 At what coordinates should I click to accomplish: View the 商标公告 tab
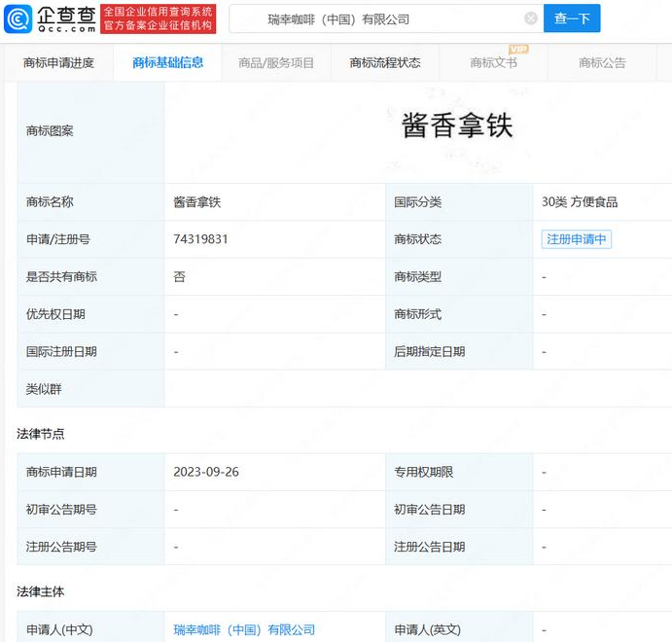pyautogui.click(x=602, y=63)
